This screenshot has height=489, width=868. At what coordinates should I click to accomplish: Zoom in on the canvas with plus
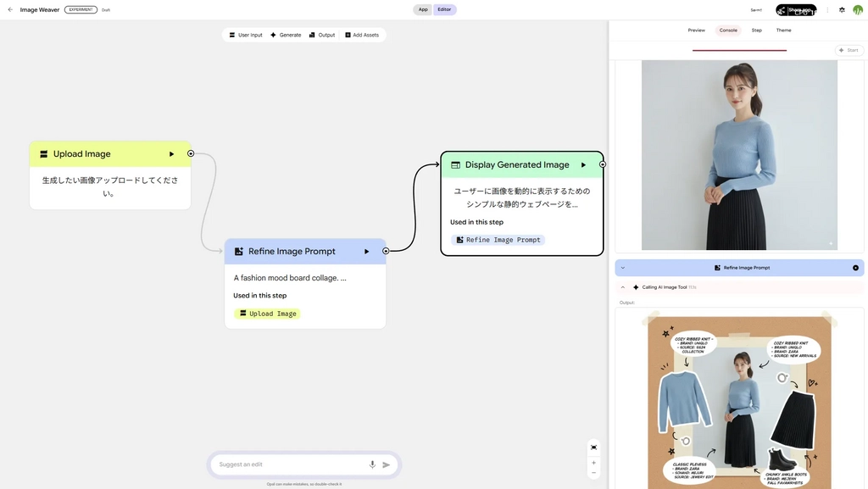[x=593, y=463]
